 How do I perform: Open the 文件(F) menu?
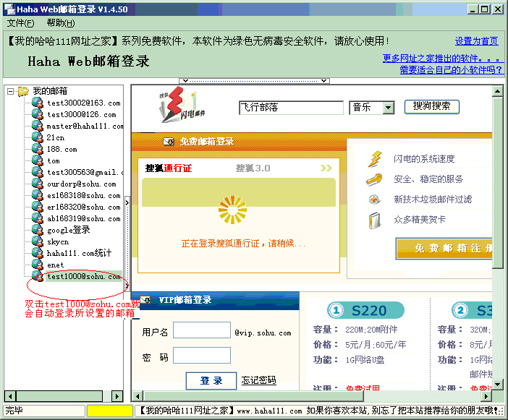(20, 23)
